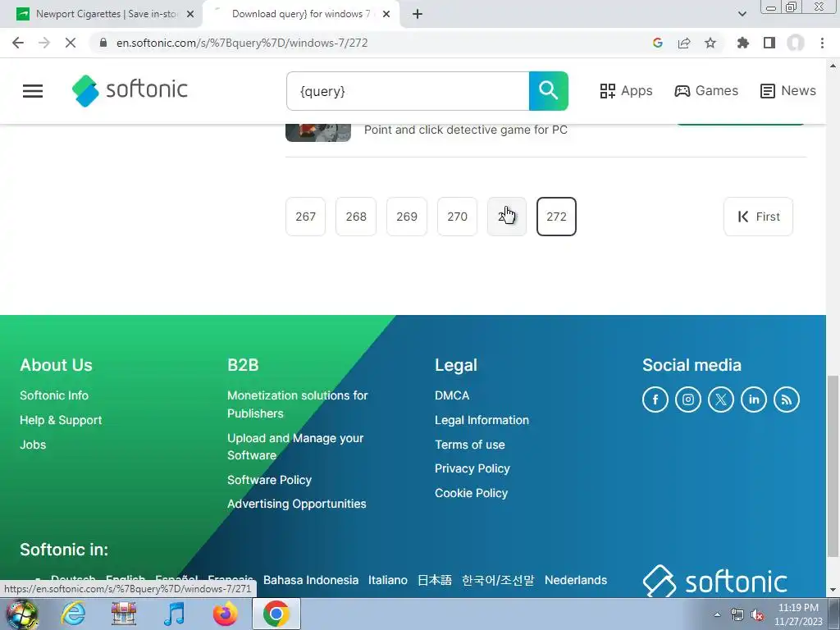The image size is (840, 630).
Task: Open the Apps section in header
Action: 626,90
